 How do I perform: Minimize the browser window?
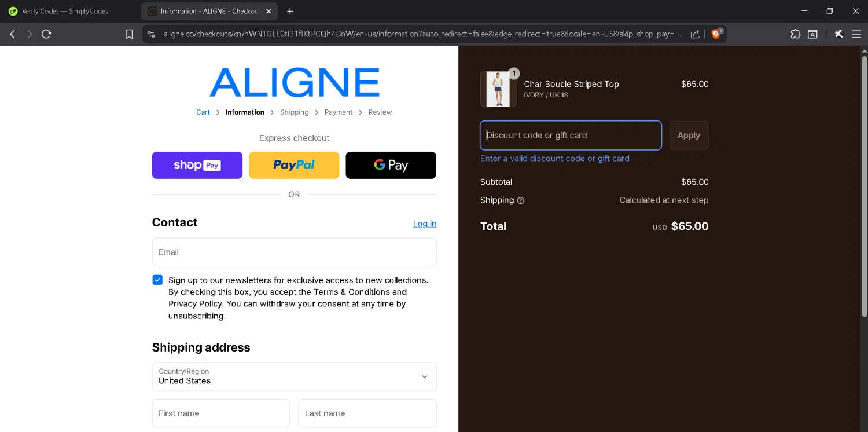[x=804, y=11]
